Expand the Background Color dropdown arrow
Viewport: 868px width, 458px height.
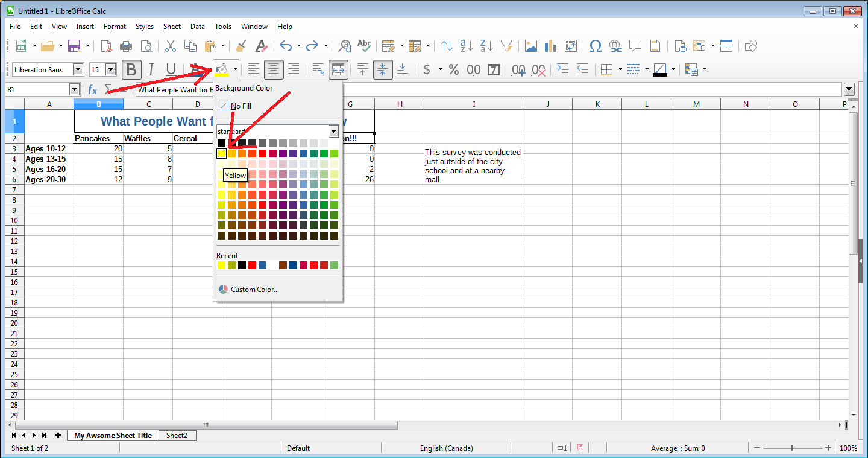235,70
